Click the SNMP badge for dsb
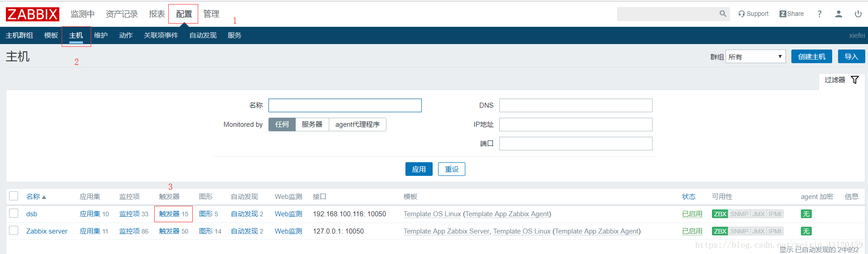The image size is (868, 254). [x=739, y=214]
